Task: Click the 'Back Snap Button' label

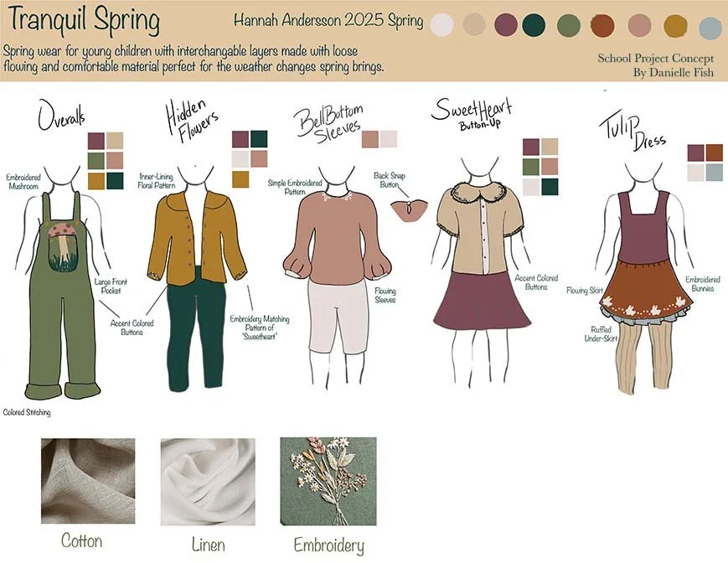Action: [389, 180]
